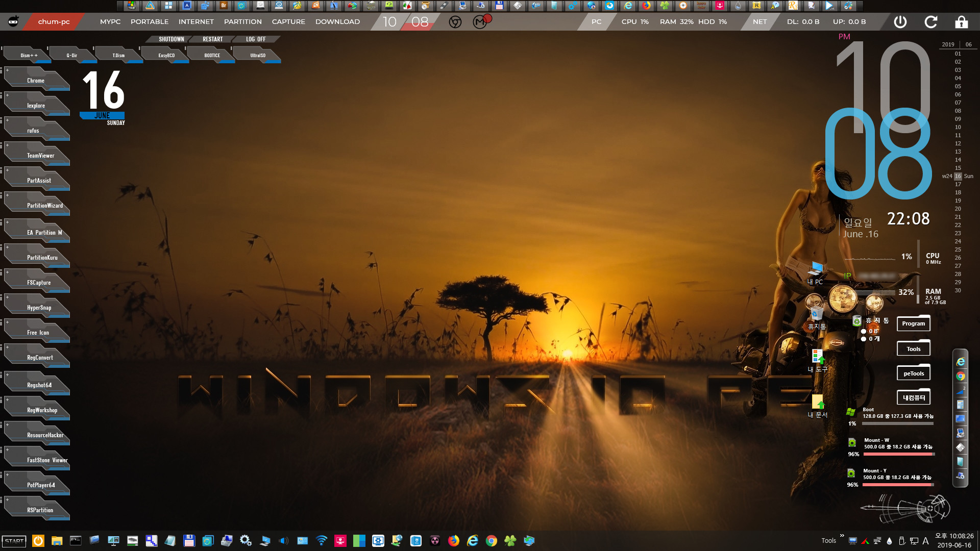
Task: Open the CAPTURE menu
Action: click(288, 21)
